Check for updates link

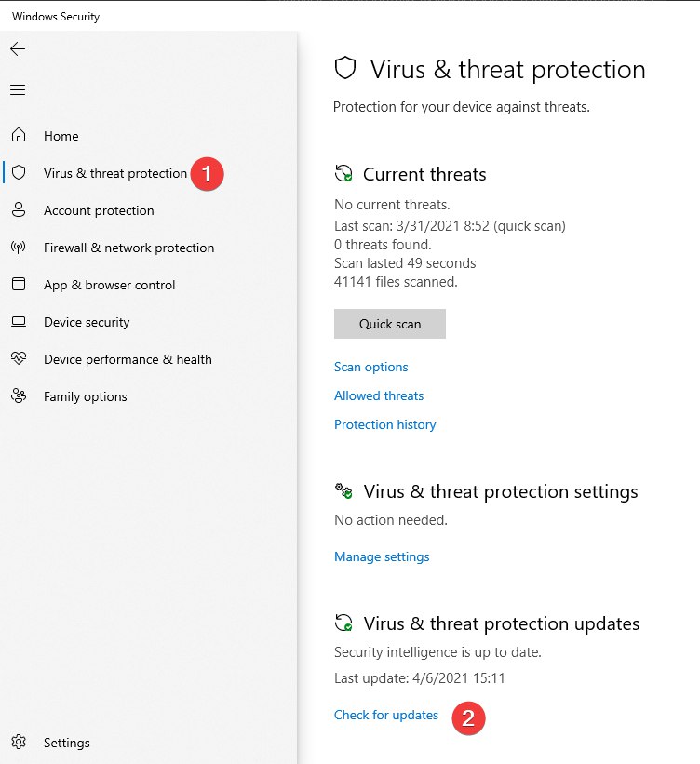click(x=386, y=715)
